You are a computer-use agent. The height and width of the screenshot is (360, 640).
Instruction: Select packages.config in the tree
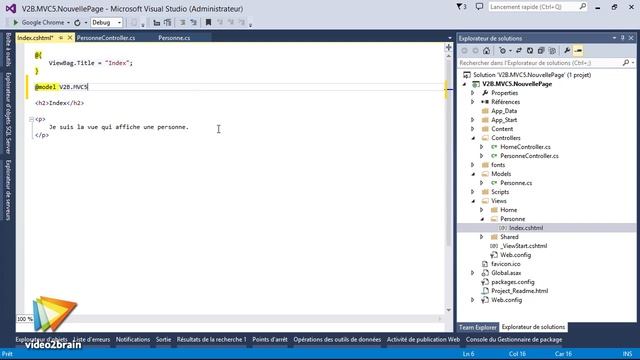(513, 282)
